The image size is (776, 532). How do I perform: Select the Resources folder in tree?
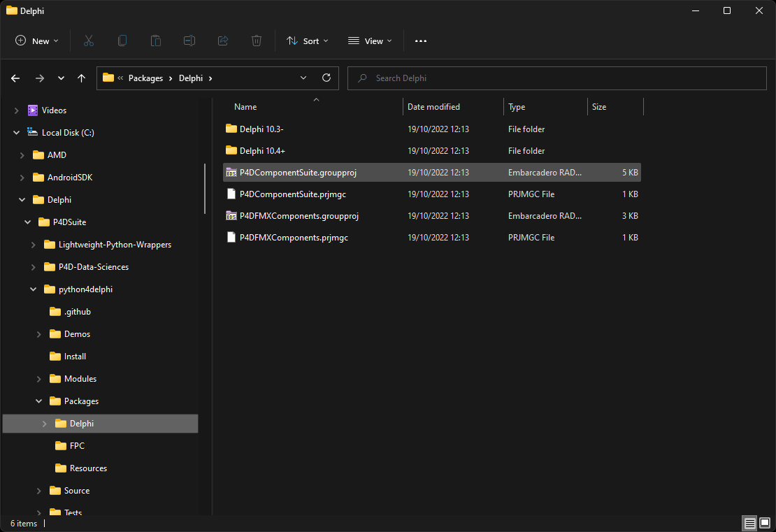click(88, 468)
